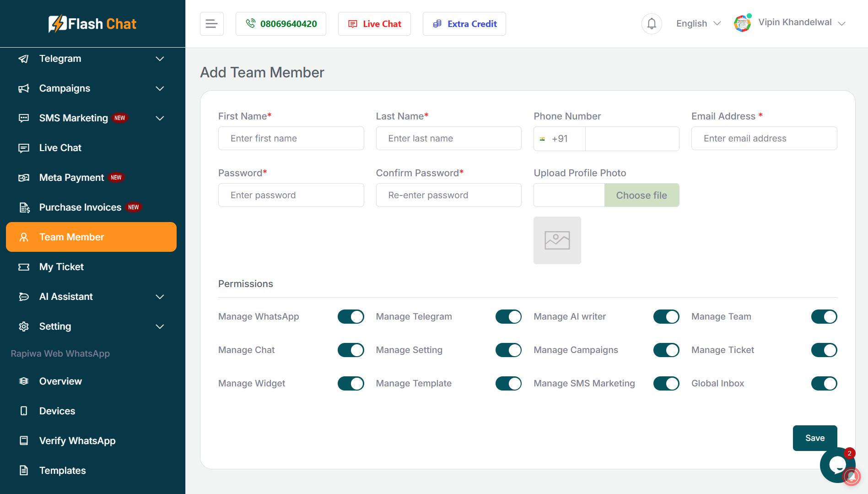Viewport: 868px width, 494px height.
Task: Click the Setting gear icon in sidebar
Action: [x=24, y=326]
